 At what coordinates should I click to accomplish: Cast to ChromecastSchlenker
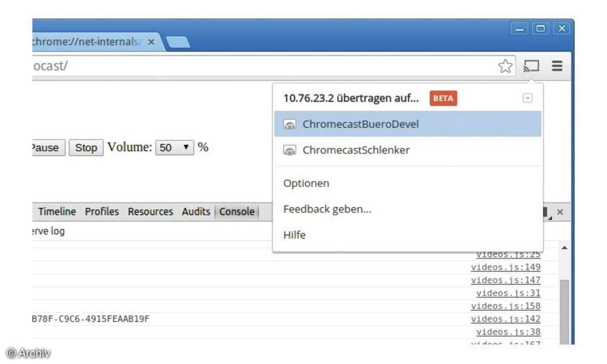(408, 150)
